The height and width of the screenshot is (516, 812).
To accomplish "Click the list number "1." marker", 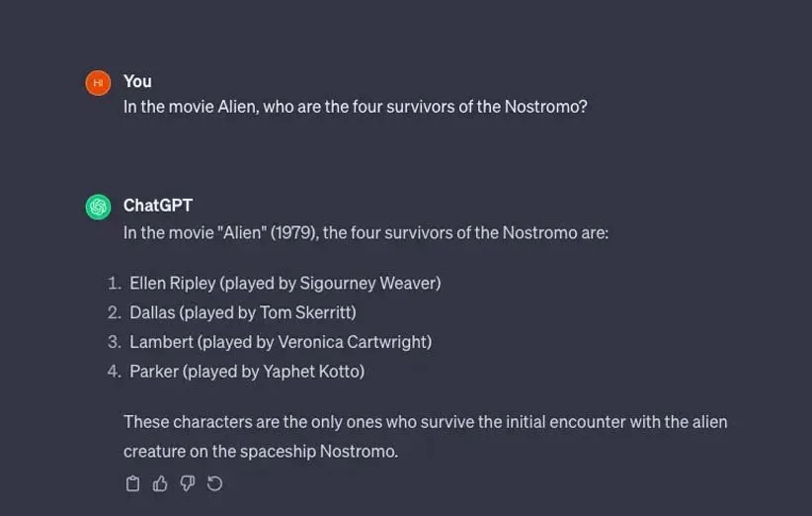I will [x=115, y=283].
